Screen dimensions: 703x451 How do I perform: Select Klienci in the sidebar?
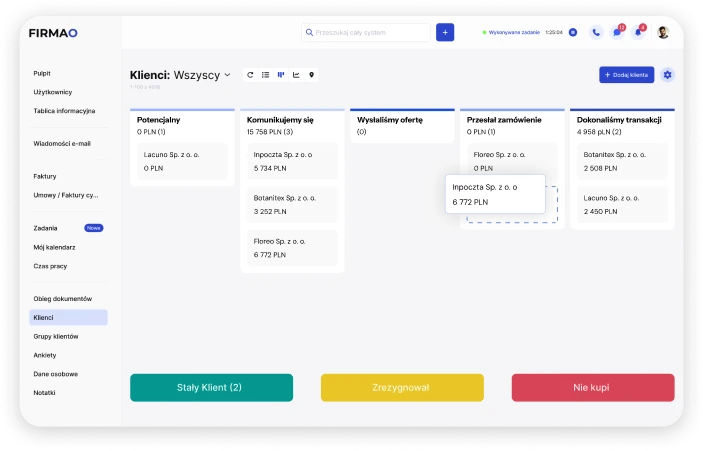68,317
